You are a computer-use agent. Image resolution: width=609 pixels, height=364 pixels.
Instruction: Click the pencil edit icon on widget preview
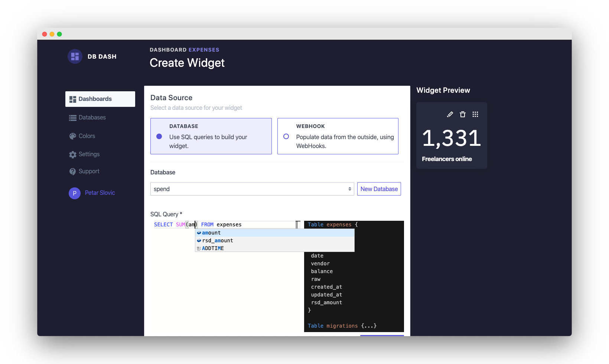click(x=450, y=114)
